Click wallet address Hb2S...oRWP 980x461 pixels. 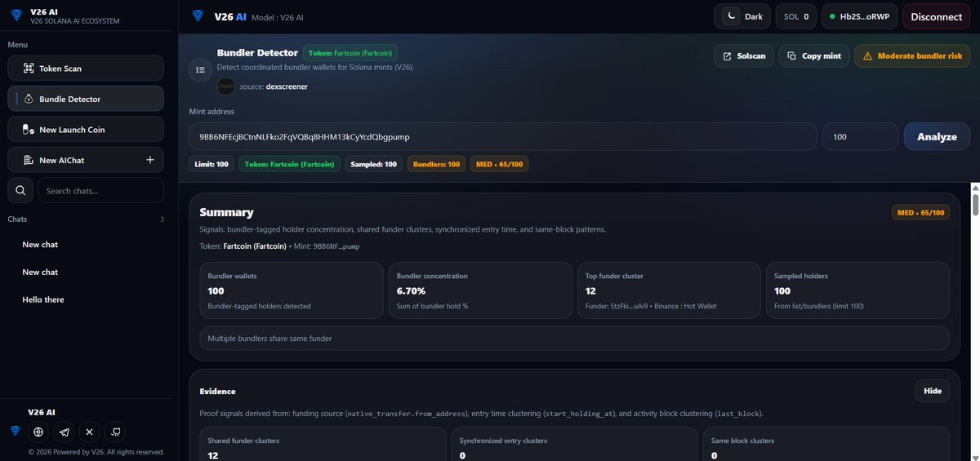click(x=859, y=16)
